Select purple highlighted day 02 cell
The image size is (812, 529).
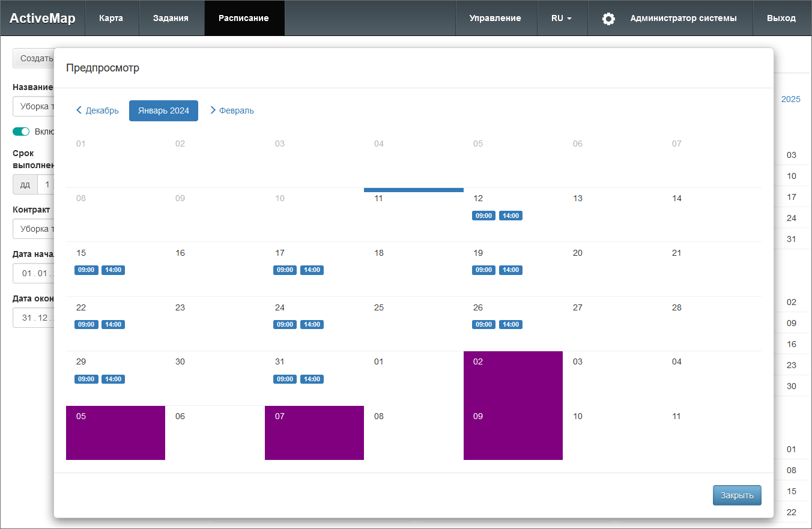coord(513,378)
